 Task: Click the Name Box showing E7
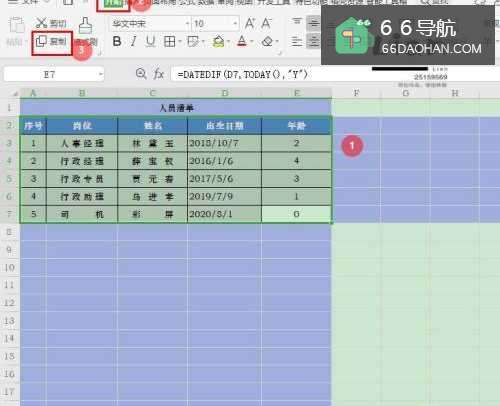click(54, 74)
